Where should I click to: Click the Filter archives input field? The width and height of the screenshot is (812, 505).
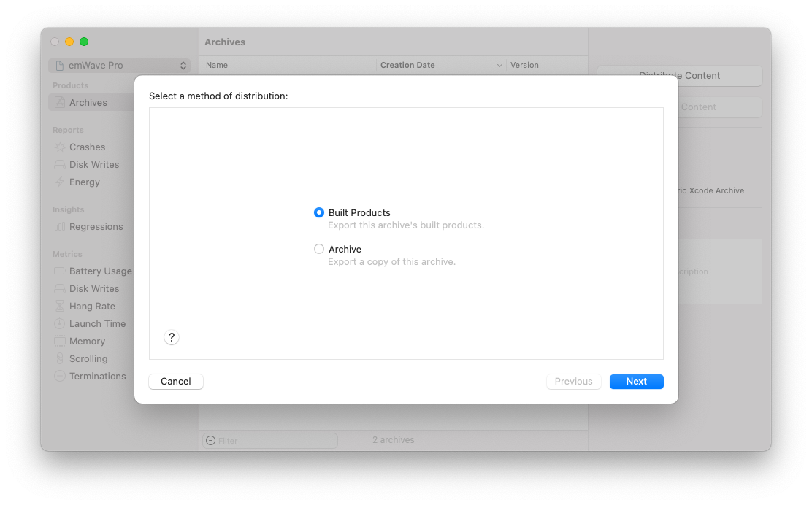tap(270, 441)
